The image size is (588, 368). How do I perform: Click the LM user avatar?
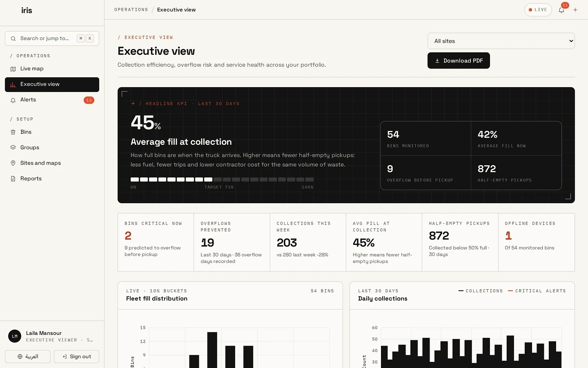(15, 336)
